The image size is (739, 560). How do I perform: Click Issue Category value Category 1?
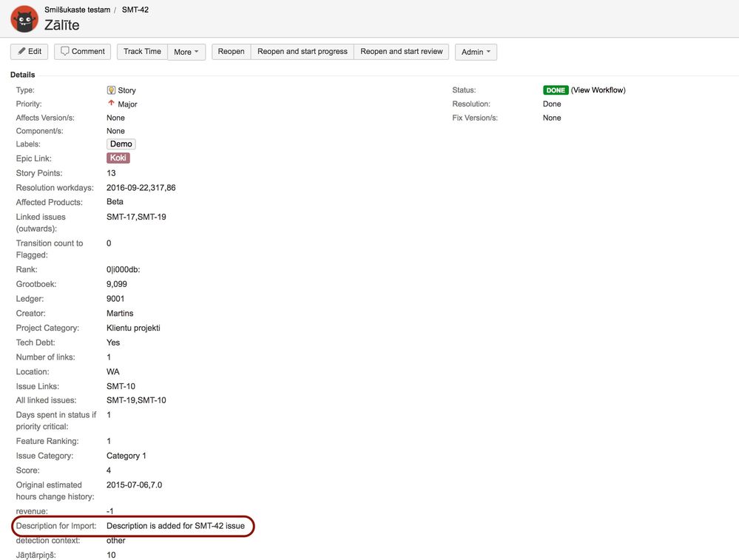click(x=126, y=456)
